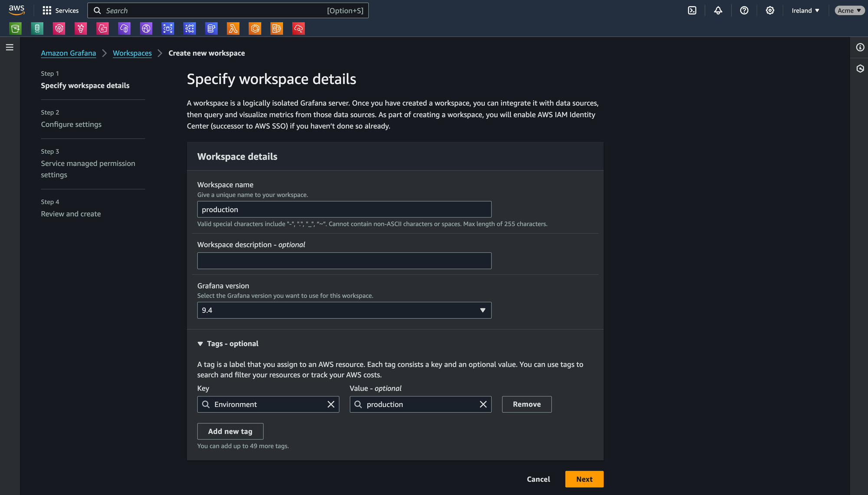
Task: Click the workspace name input field
Action: pos(344,209)
